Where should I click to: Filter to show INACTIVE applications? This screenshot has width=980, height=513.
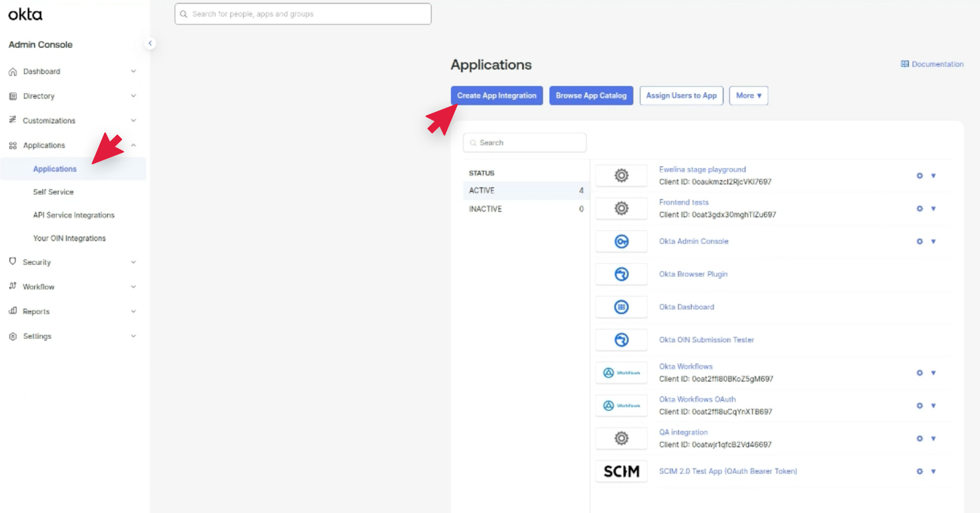[485, 209]
